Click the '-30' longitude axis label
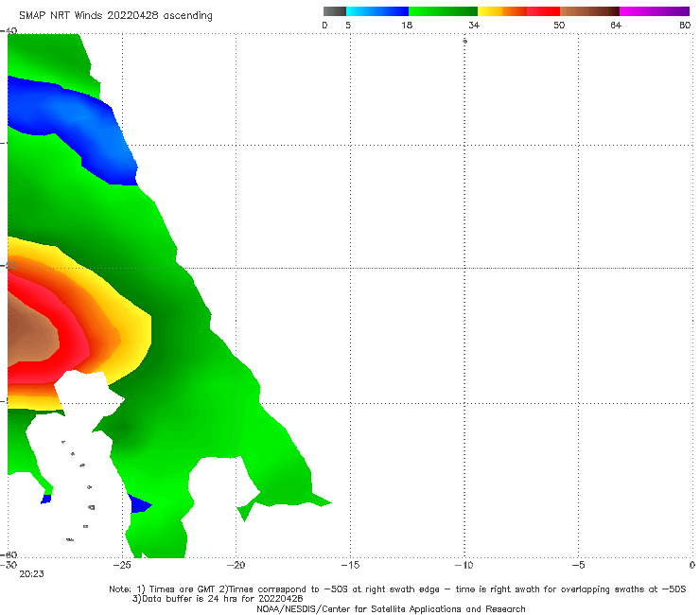Viewport: 700px width, 615px height. [9, 565]
